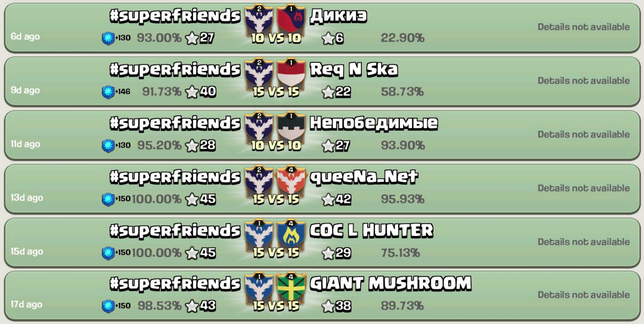Open #superfriends name in 9d ago war

pos(175,70)
